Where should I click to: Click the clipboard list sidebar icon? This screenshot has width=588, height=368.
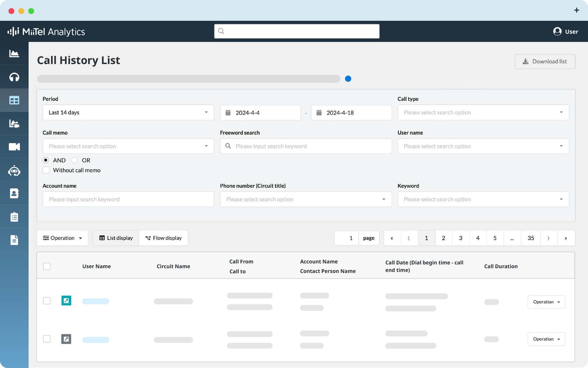click(14, 217)
